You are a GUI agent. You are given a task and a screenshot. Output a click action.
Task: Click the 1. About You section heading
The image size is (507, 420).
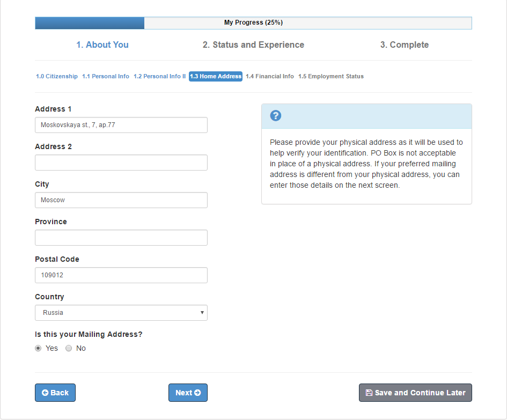pos(102,45)
